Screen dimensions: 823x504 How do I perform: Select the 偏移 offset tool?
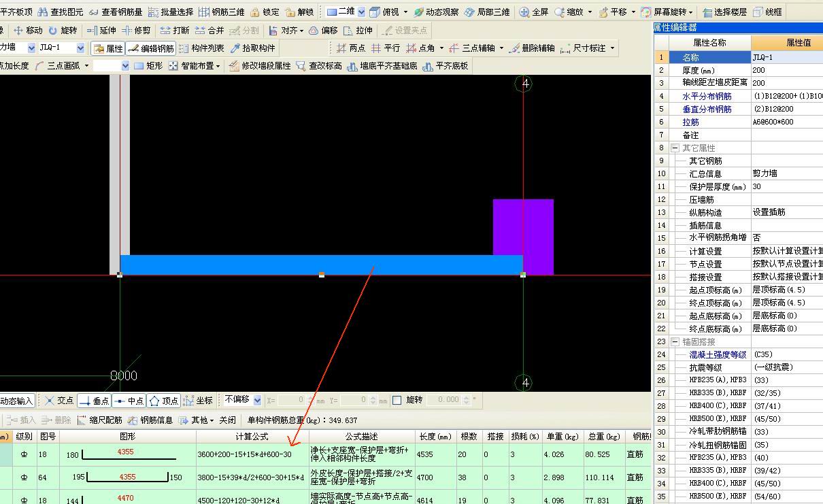(x=323, y=31)
